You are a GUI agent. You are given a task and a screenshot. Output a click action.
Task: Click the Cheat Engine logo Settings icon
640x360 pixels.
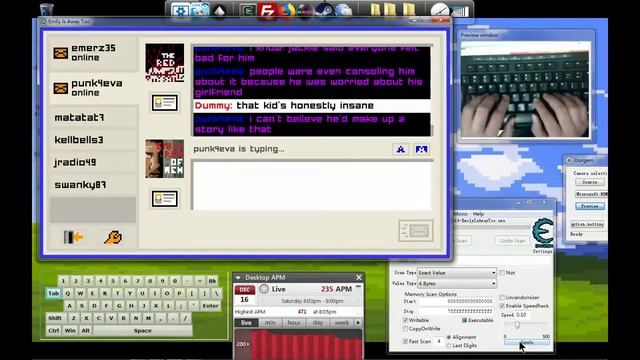pos(543,235)
